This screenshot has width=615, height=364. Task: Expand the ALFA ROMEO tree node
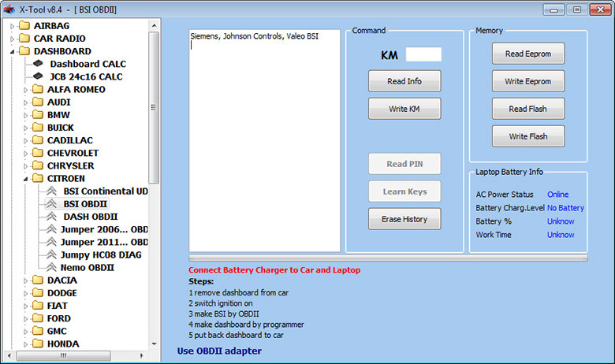tap(25, 90)
